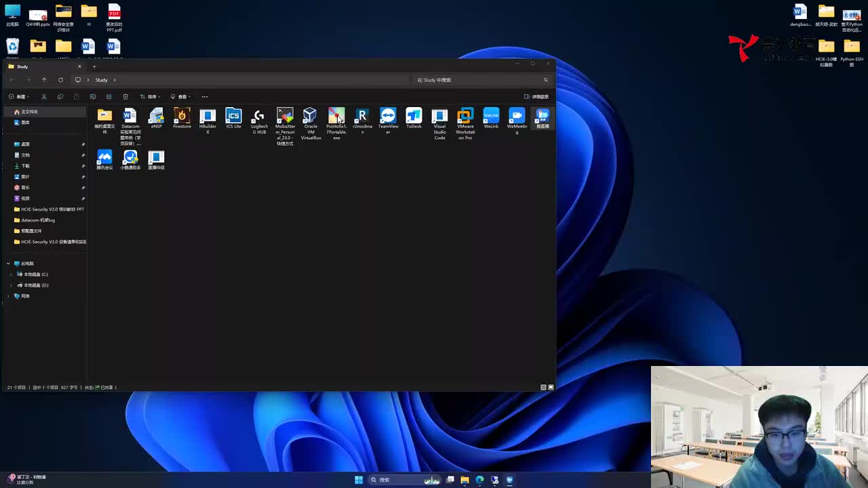Open Microsoft Edge from the taskbar
The width and height of the screenshot is (868, 488).
click(x=479, y=480)
